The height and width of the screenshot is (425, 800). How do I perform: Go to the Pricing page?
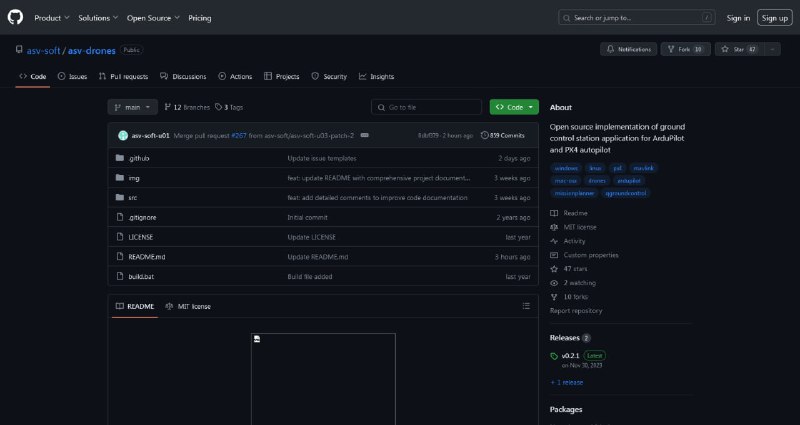[x=199, y=18]
